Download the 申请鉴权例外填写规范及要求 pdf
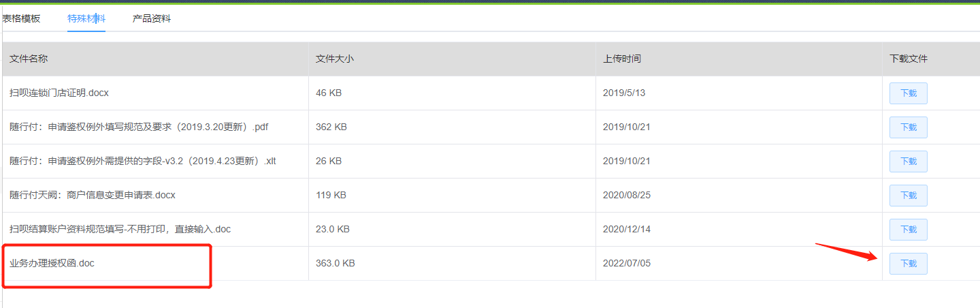 (x=908, y=127)
